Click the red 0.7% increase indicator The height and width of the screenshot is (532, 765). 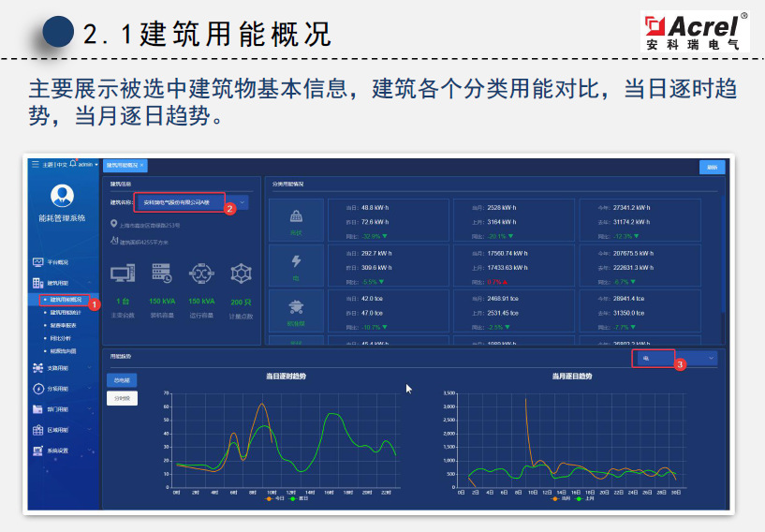(497, 282)
